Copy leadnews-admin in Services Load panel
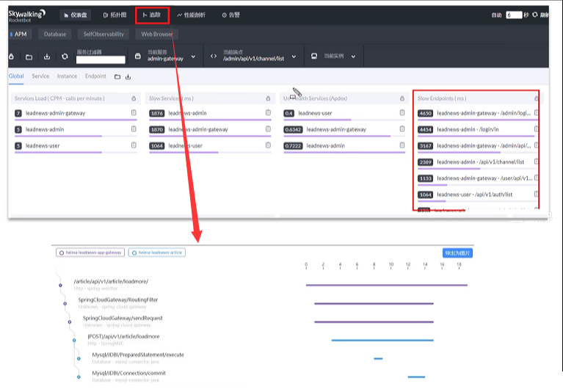The width and height of the screenshot is (563, 392). (x=134, y=129)
